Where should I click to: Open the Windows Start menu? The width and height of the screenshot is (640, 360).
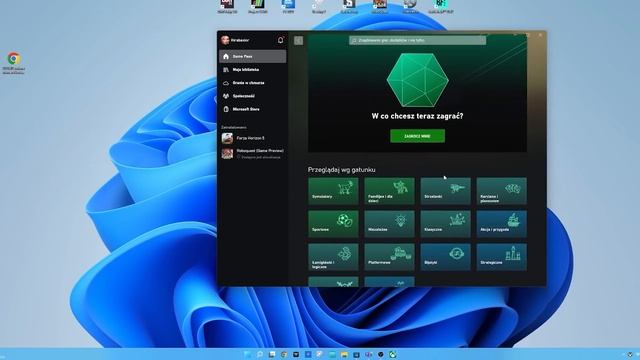coord(247,354)
